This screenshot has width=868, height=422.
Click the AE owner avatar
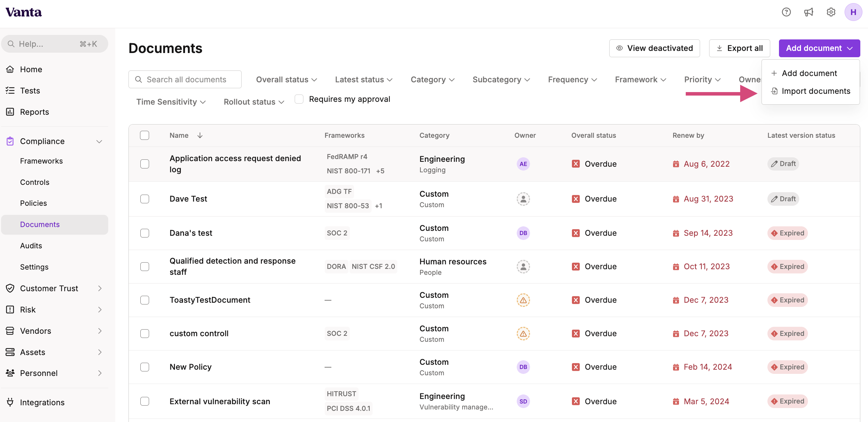[x=523, y=164]
